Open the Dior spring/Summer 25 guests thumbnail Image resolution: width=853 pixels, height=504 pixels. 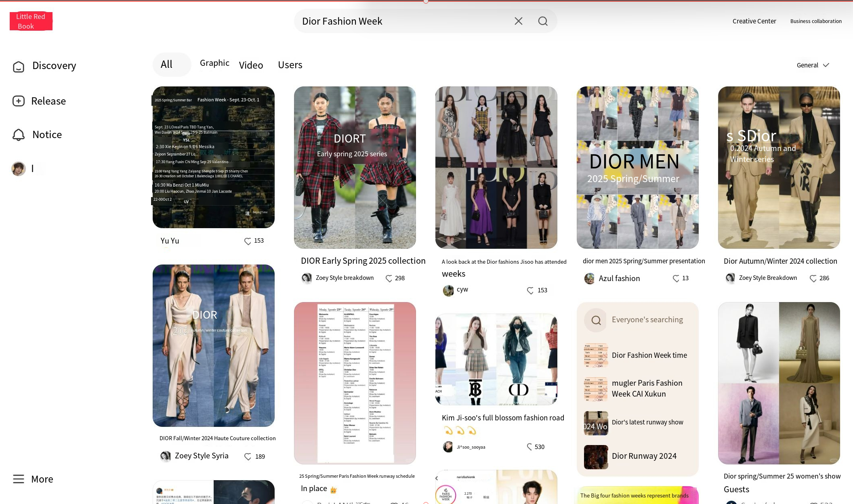point(779,383)
